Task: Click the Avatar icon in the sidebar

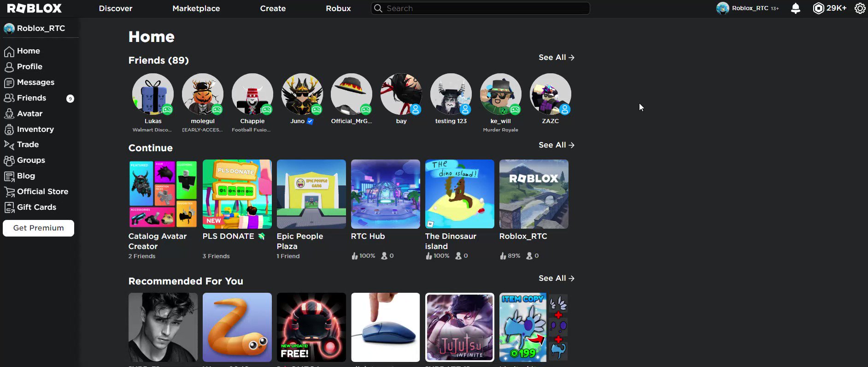Action: click(9, 114)
